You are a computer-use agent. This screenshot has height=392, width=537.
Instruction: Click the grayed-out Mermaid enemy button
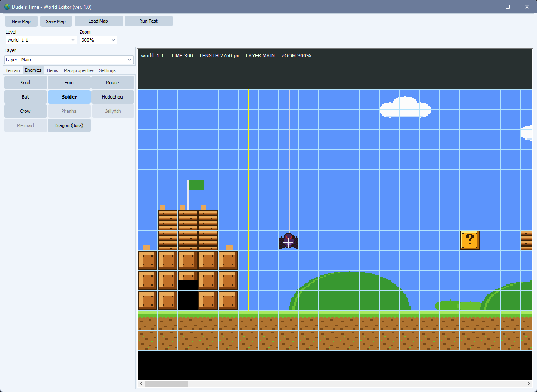click(x=26, y=125)
